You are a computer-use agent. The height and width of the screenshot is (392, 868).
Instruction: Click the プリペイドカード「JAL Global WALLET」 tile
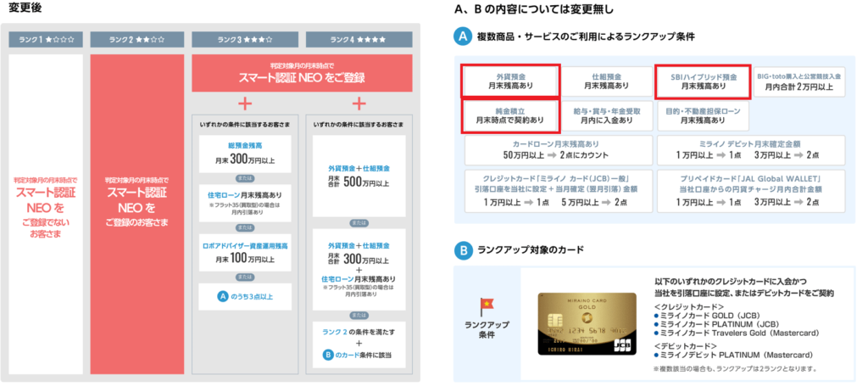(x=751, y=191)
